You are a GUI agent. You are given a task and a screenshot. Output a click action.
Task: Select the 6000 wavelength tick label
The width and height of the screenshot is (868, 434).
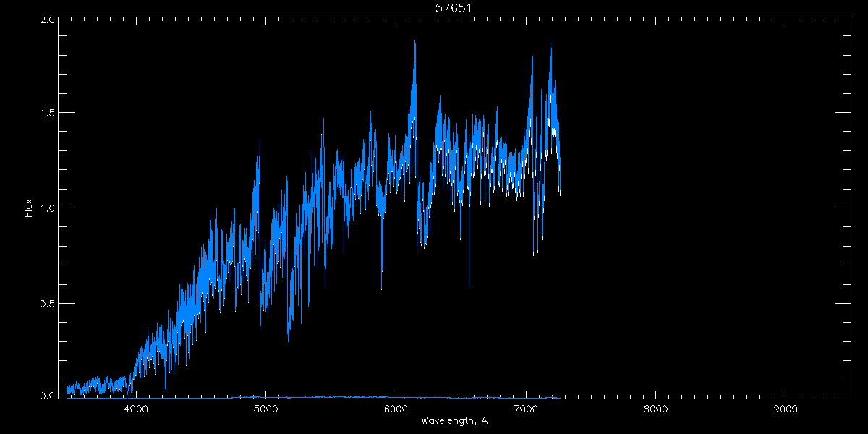396,409
